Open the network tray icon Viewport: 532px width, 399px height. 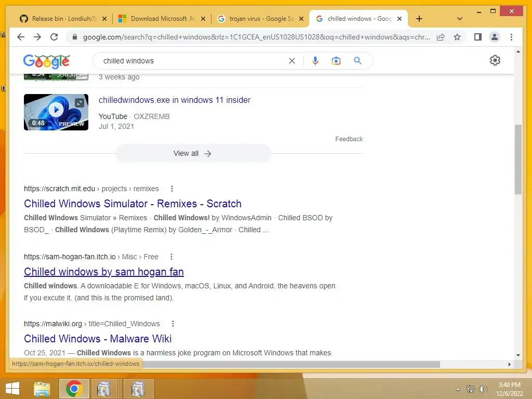click(x=471, y=389)
